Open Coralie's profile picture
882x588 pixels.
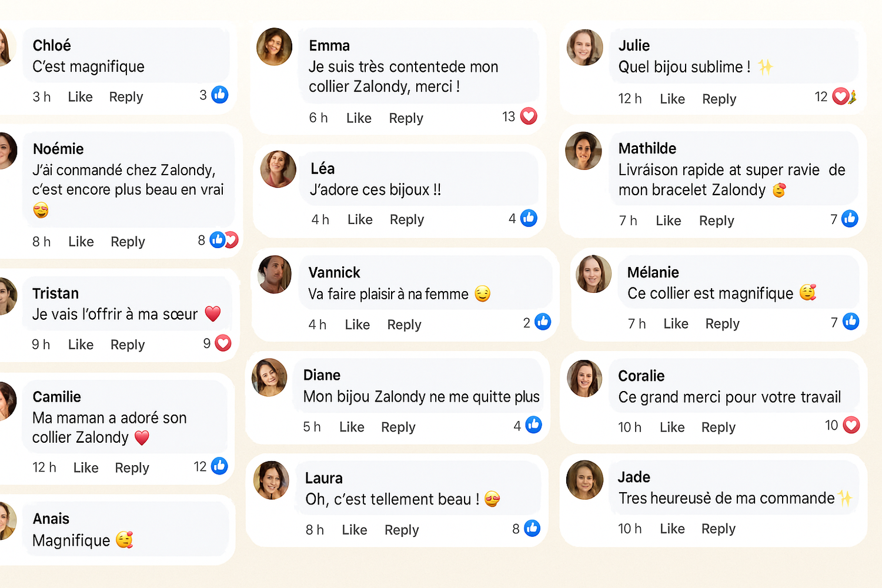[584, 378]
